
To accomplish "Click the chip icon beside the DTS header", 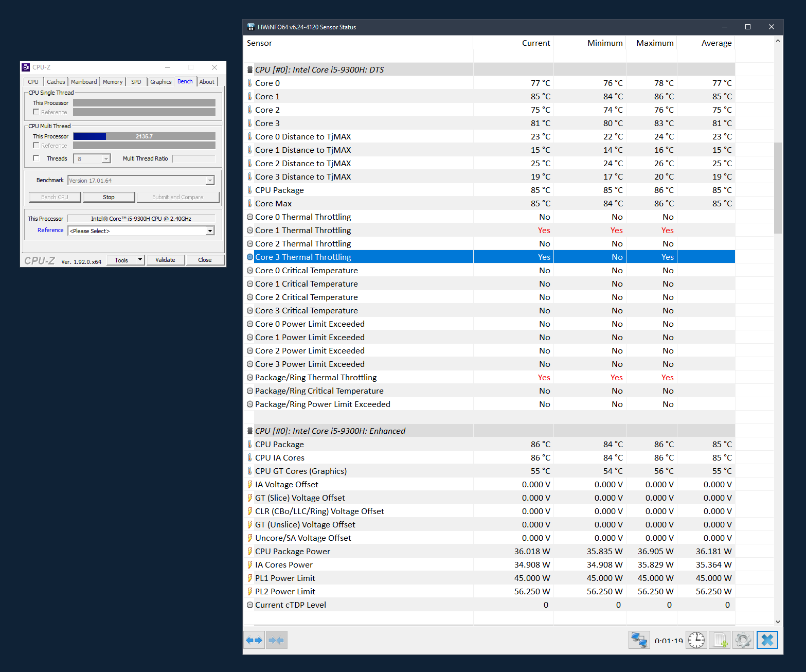I will coord(250,70).
